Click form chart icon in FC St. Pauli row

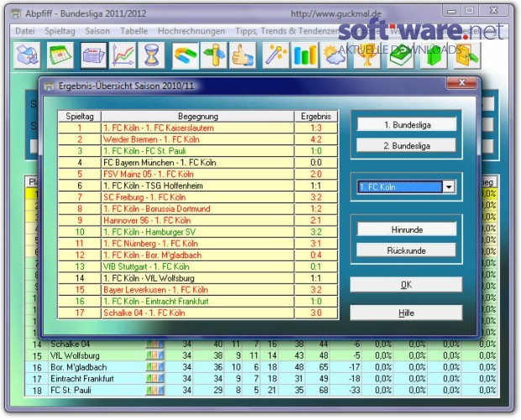[x=155, y=390]
